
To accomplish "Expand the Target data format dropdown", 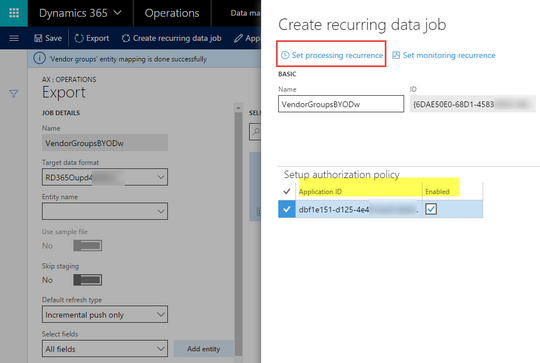I will pos(105,177).
